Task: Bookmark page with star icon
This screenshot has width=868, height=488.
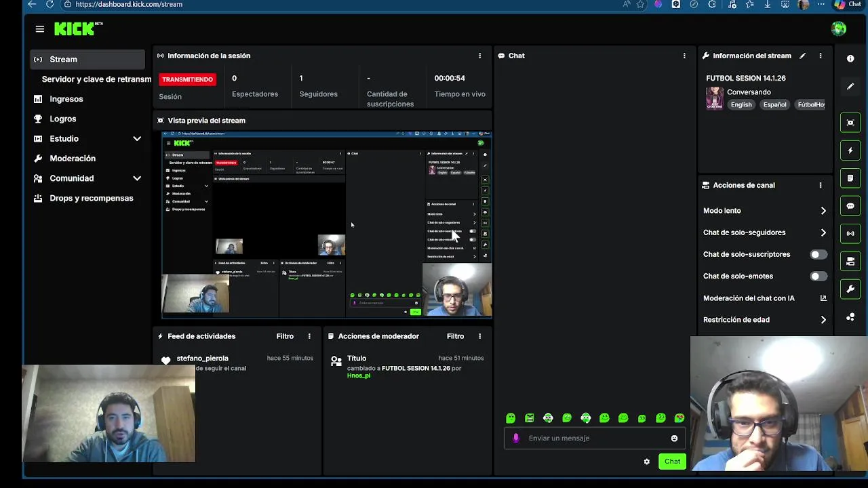Action: [x=640, y=4]
